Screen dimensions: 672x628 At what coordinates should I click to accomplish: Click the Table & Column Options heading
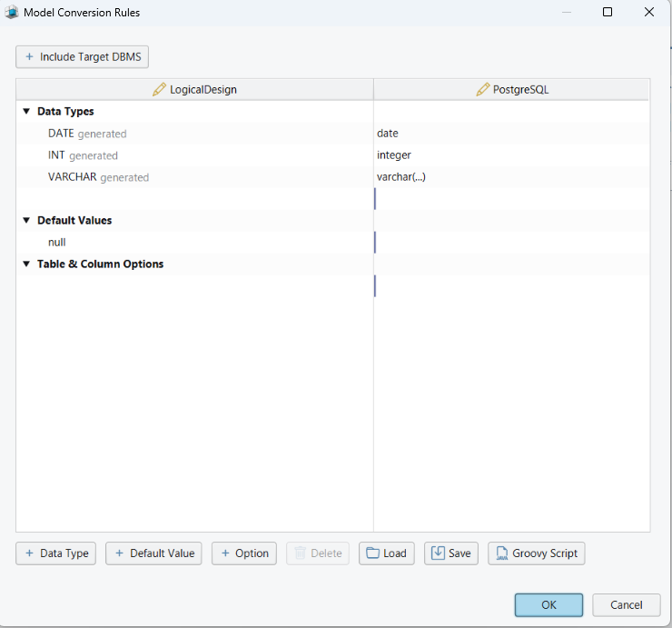point(100,264)
